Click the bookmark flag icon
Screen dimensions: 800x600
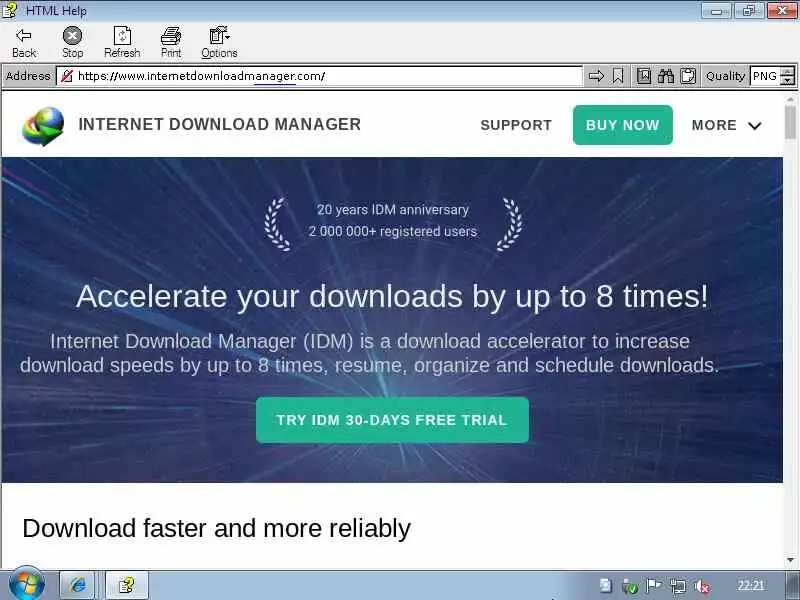618,76
